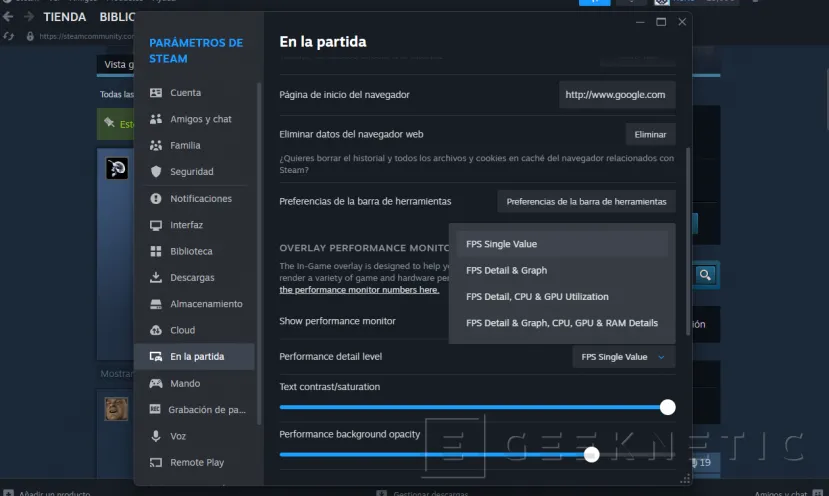Image resolution: width=829 pixels, height=496 pixels.
Task: Reload page with refresh icon
Action: pyautogui.click(x=8, y=36)
